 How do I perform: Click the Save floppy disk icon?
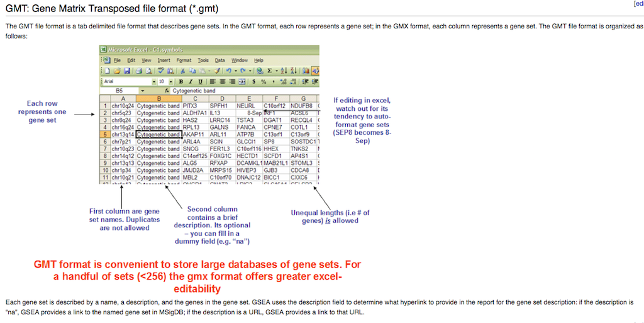click(126, 71)
